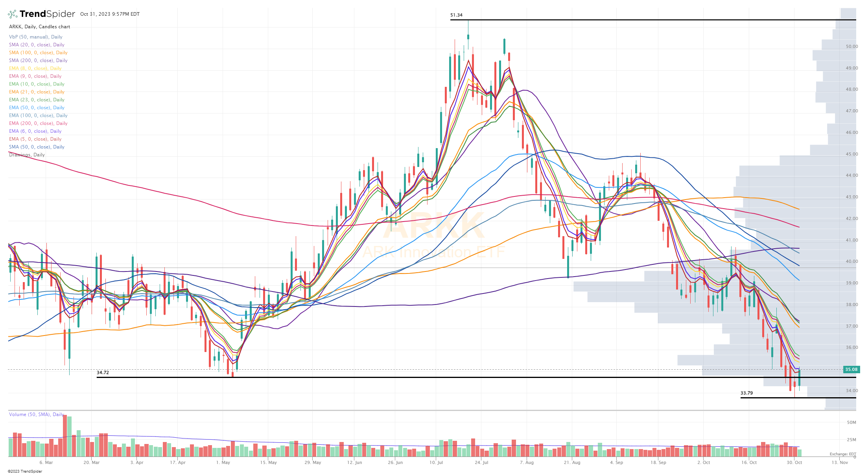
Task: Click the '2. Oct' date label
Action: click(x=704, y=462)
